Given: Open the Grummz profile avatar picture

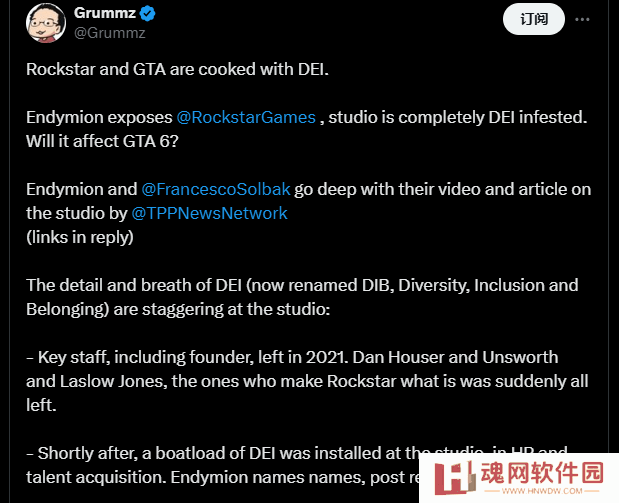Looking at the screenshot, I should [x=46, y=23].
